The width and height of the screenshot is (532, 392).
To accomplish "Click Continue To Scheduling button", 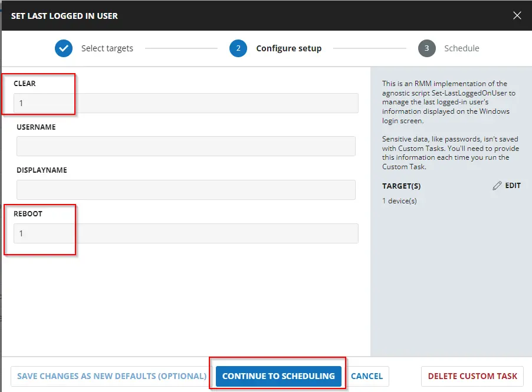I will [278, 377].
